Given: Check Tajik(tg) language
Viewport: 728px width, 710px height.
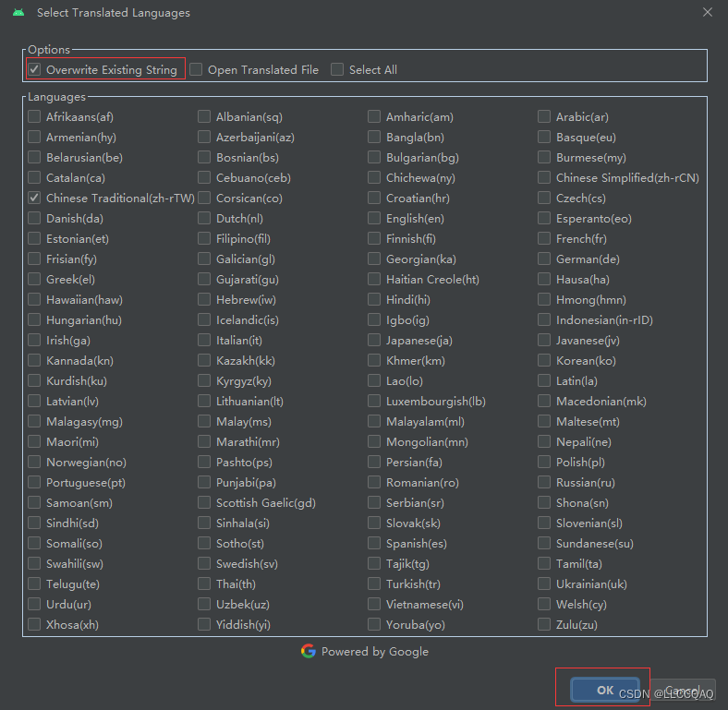Looking at the screenshot, I should pos(374,563).
